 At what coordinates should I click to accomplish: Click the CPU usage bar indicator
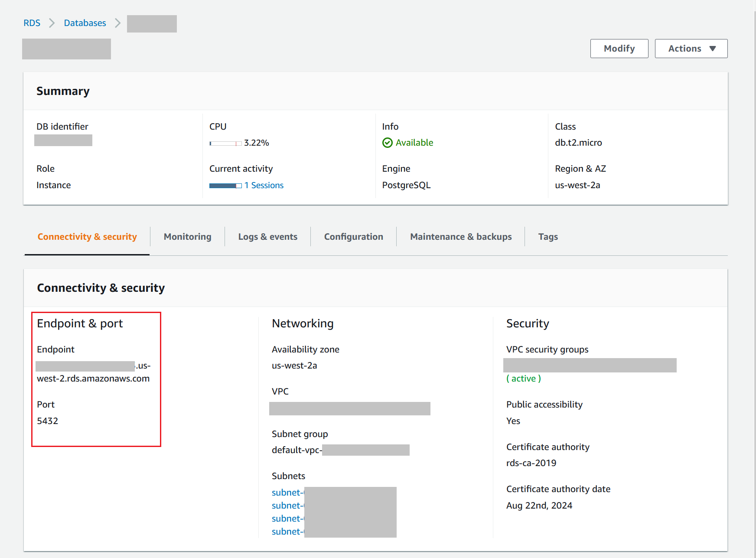click(225, 143)
